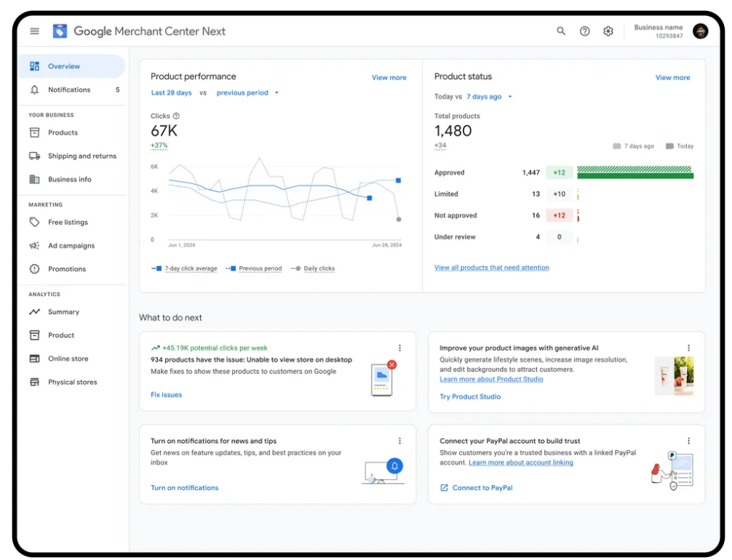
Task: Click the Ad campaigns megaphone icon
Action: click(34, 246)
